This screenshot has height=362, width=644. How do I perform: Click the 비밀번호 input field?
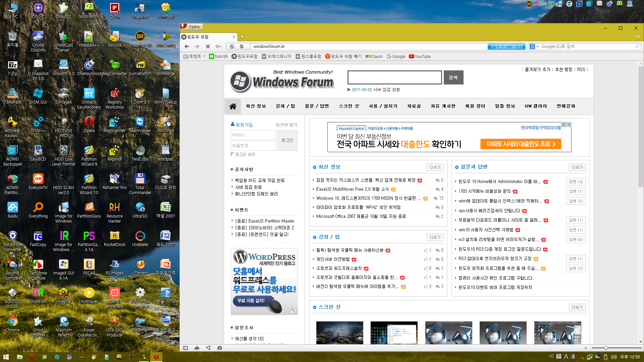(253, 145)
